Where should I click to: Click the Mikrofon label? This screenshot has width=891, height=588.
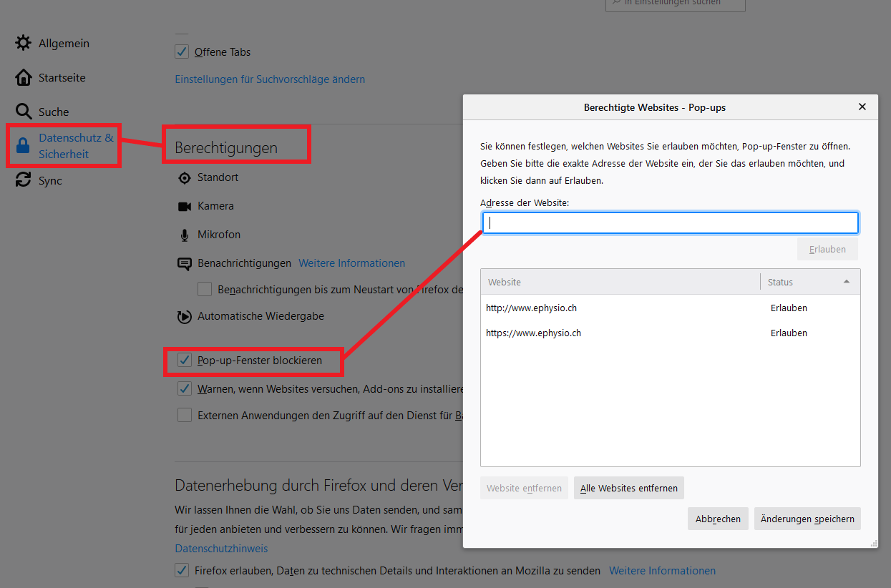[x=219, y=235]
